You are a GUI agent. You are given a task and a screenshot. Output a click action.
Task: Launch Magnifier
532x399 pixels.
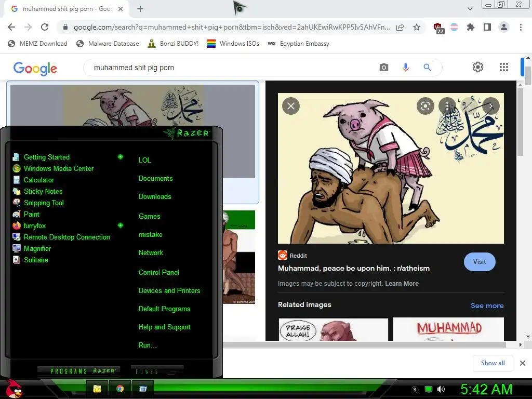[32, 249]
